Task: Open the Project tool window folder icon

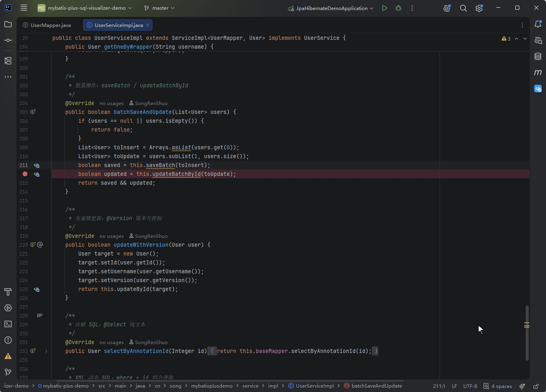Action: click(8, 24)
